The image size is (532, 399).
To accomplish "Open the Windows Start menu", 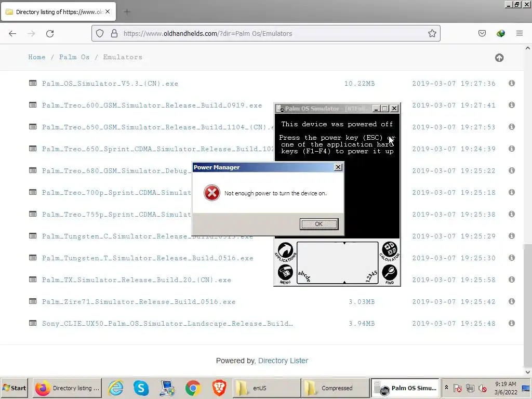I will tap(14, 388).
